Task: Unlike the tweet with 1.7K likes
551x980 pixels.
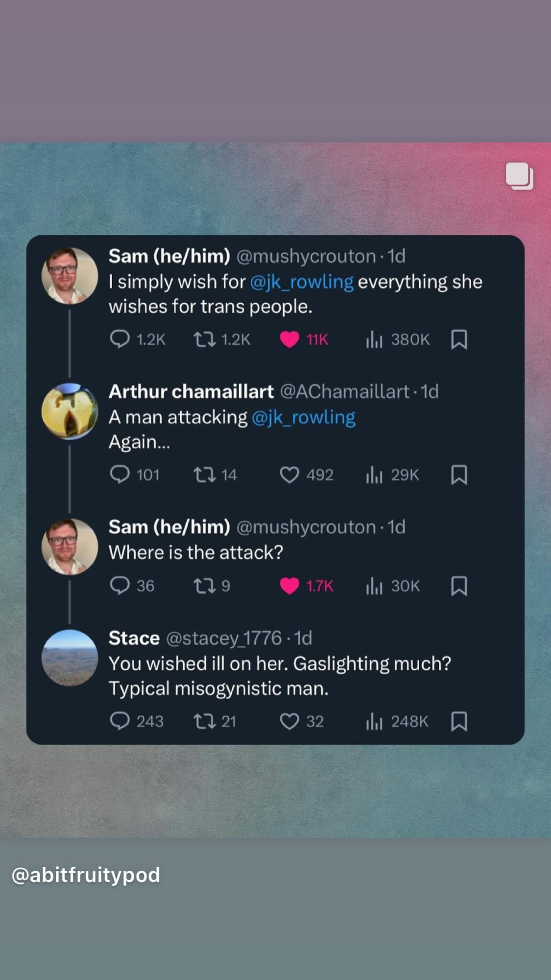Action: click(x=289, y=586)
